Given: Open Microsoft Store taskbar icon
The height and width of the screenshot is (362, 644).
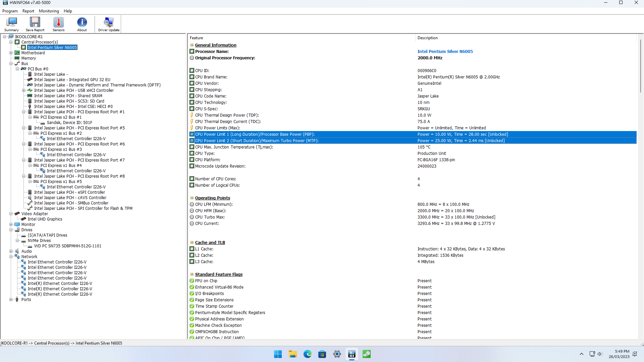Looking at the screenshot, I should (x=322, y=354).
